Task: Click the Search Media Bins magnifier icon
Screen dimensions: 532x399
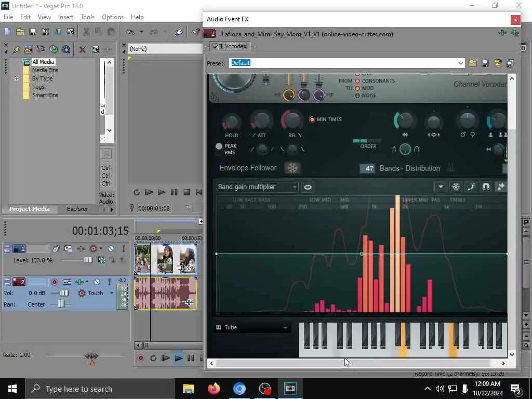Action: [66, 49]
